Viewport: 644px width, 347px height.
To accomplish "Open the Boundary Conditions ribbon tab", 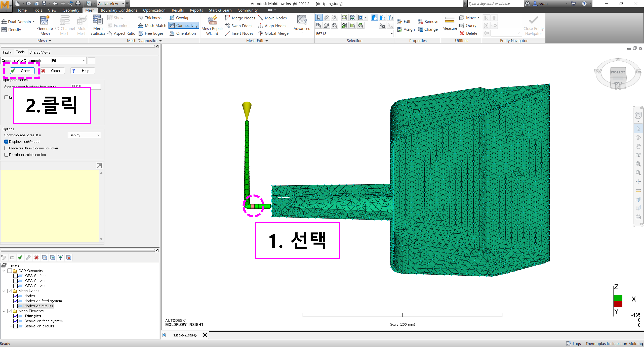I will tap(119, 10).
